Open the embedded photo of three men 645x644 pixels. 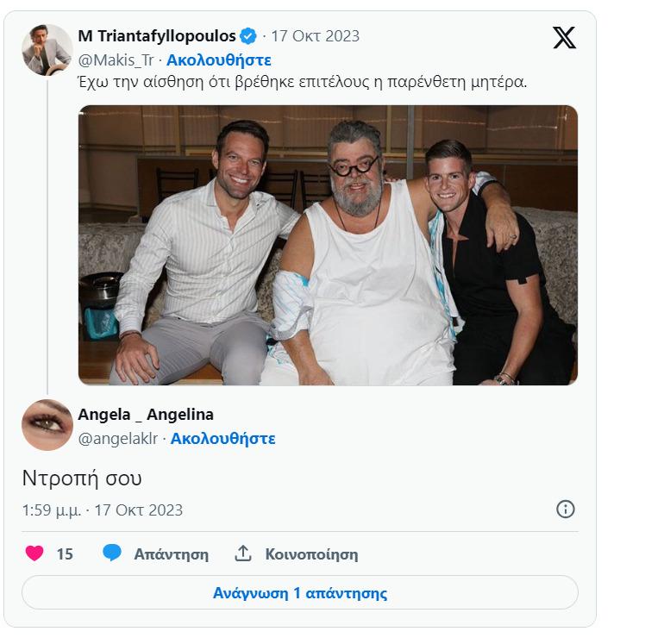click(x=328, y=245)
